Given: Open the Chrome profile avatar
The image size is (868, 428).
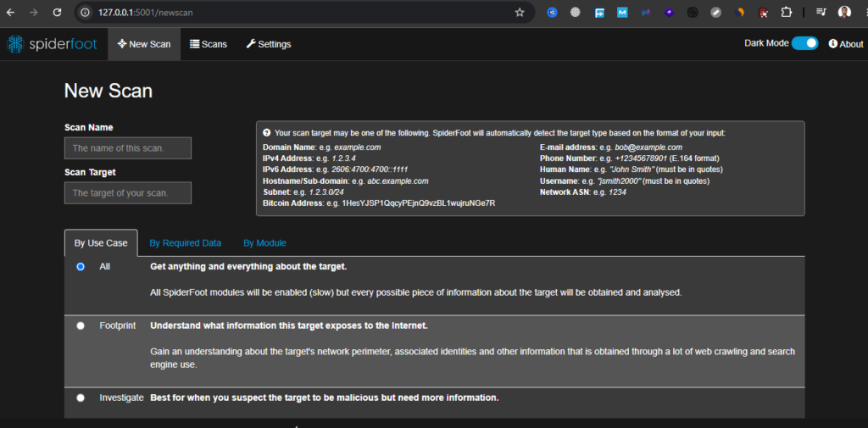Looking at the screenshot, I should click(x=844, y=12).
